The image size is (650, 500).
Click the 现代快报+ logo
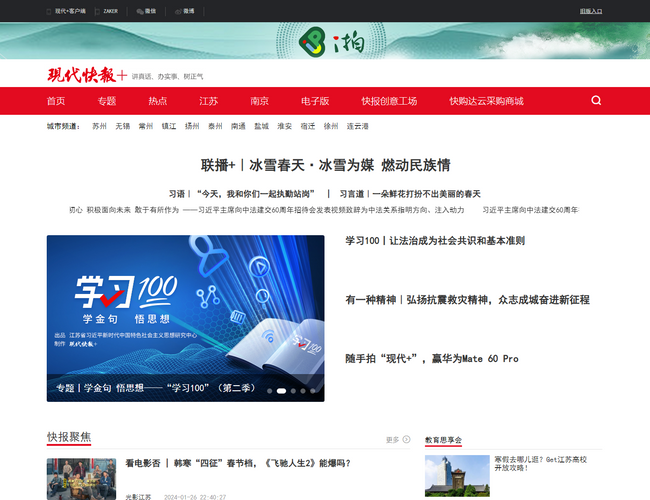87,75
